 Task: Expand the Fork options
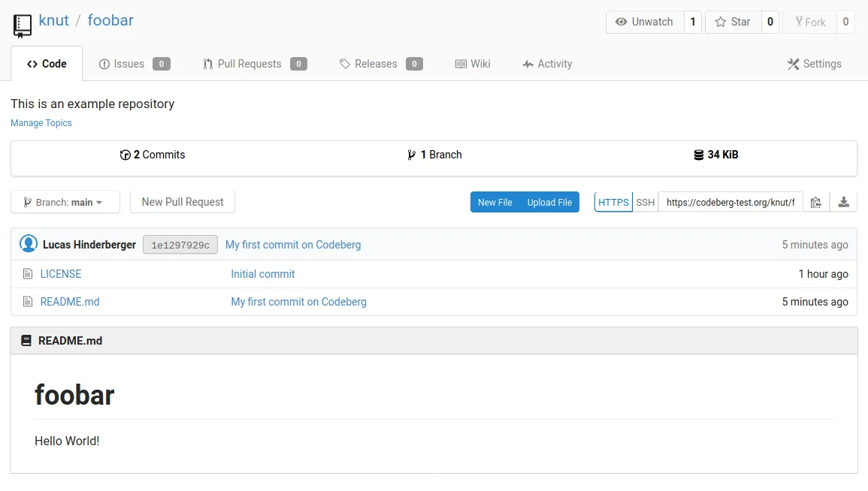coord(845,22)
